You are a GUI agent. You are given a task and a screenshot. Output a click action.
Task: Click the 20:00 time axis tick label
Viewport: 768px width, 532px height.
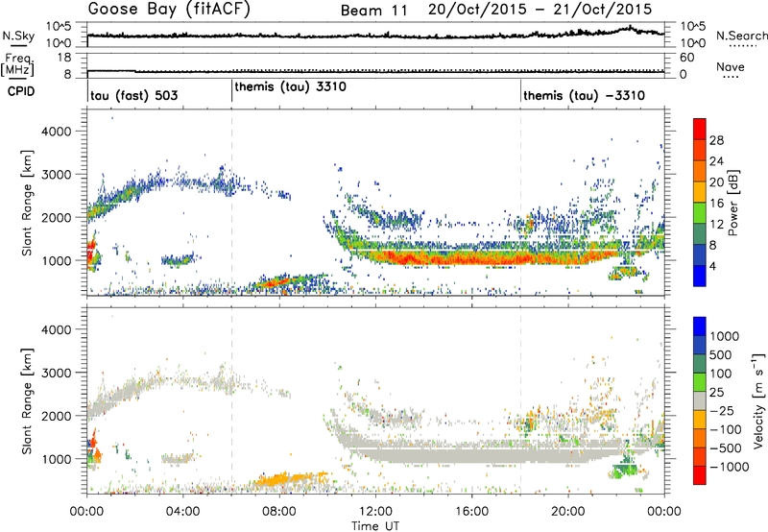568,512
